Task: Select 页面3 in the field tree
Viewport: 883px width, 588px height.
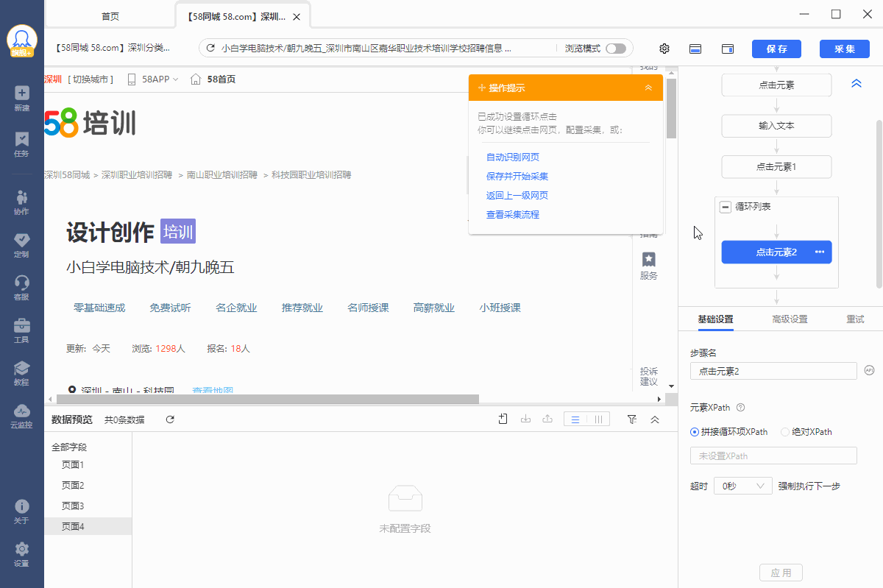Action: (73, 506)
